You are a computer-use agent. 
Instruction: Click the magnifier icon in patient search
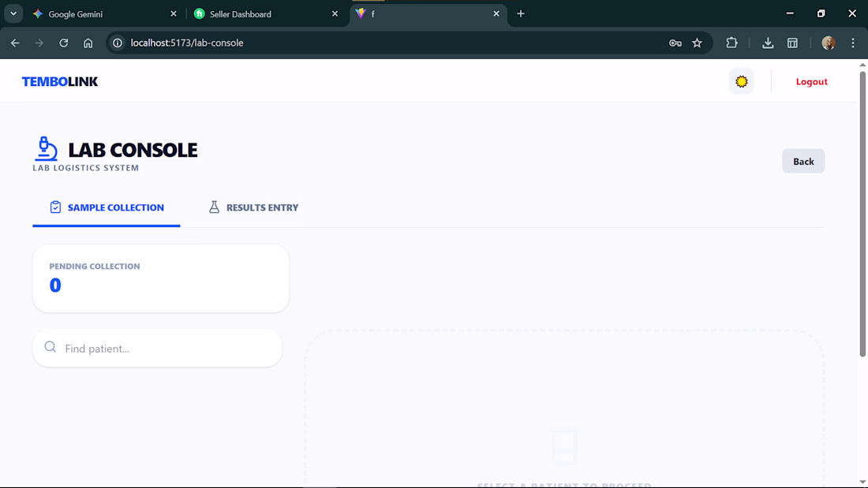pyautogui.click(x=51, y=347)
